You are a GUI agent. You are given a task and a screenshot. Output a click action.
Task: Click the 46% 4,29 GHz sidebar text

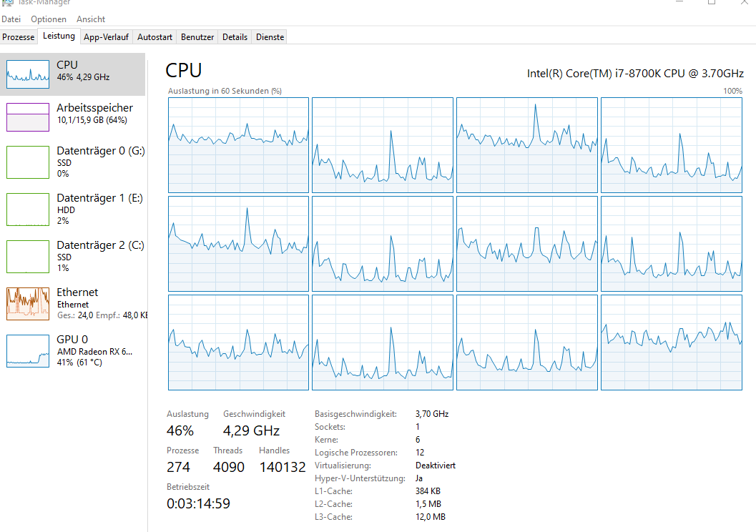pos(84,77)
